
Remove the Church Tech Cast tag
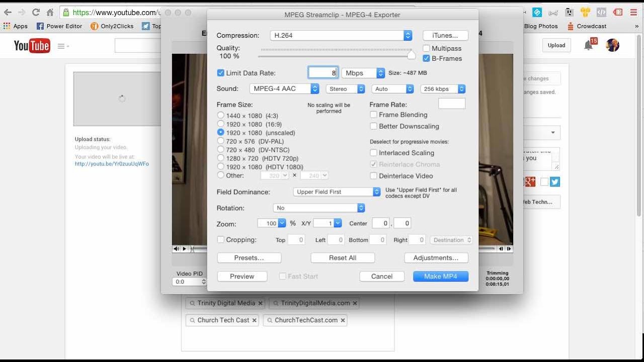click(x=254, y=320)
